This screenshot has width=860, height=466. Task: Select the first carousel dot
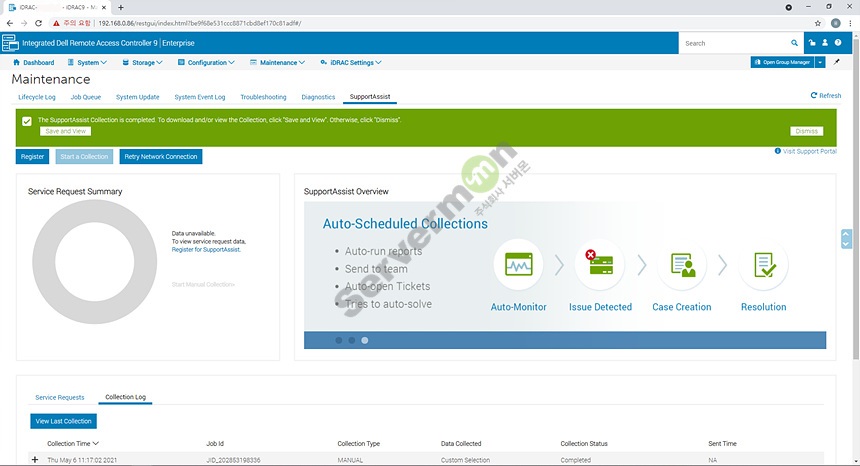tap(339, 340)
